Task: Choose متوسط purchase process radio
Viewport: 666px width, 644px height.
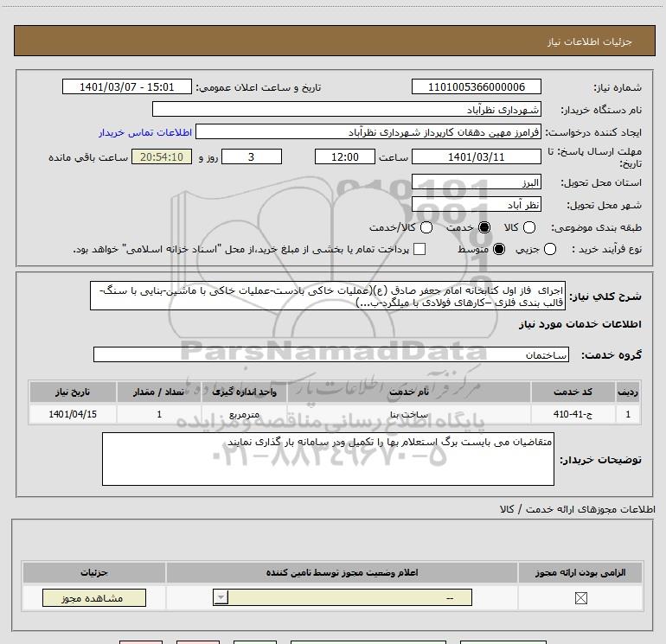Action: (x=499, y=249)
